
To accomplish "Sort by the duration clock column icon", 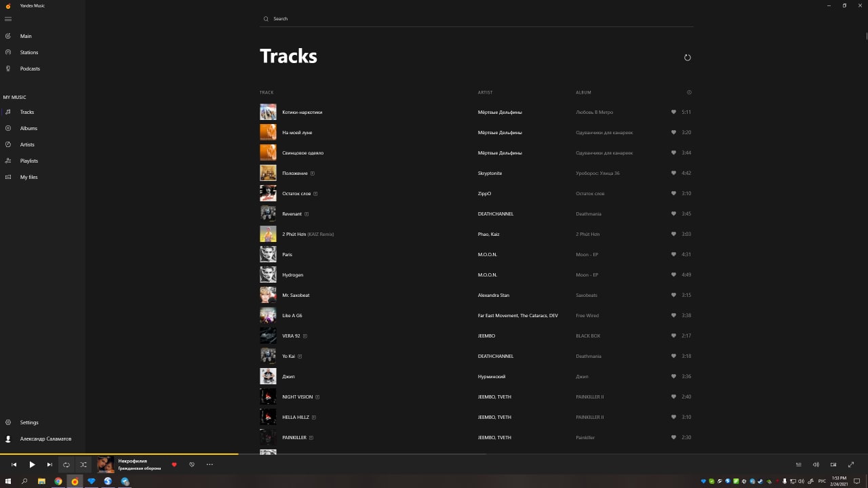I will (x=689, y=92).
